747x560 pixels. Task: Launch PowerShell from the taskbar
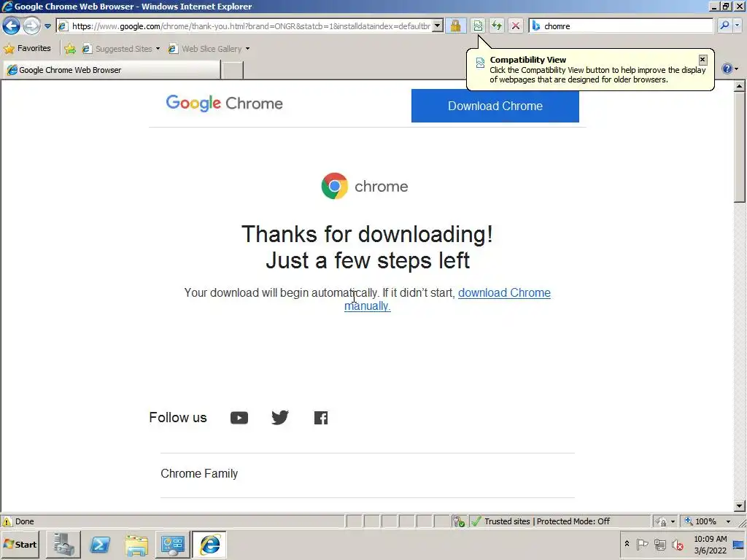(100, 545)
